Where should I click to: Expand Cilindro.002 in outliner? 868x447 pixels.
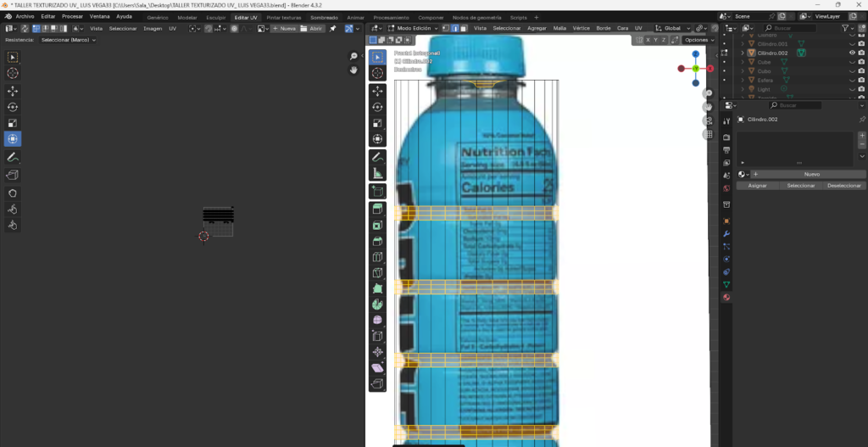(743, 53)
